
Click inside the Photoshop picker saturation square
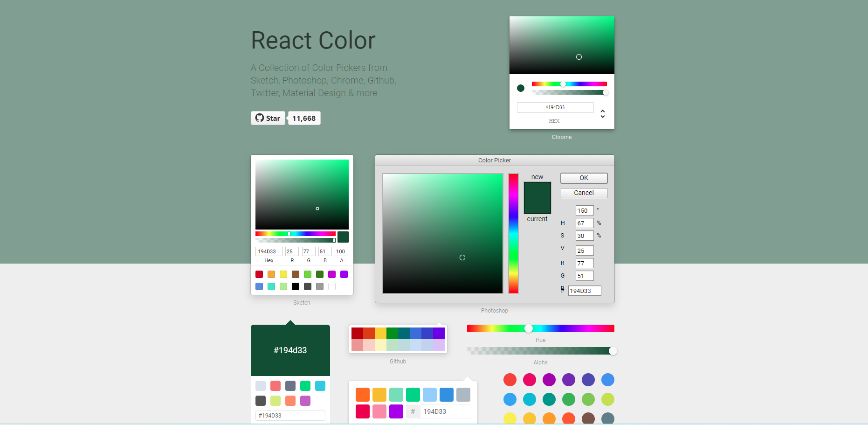(443, 234)
